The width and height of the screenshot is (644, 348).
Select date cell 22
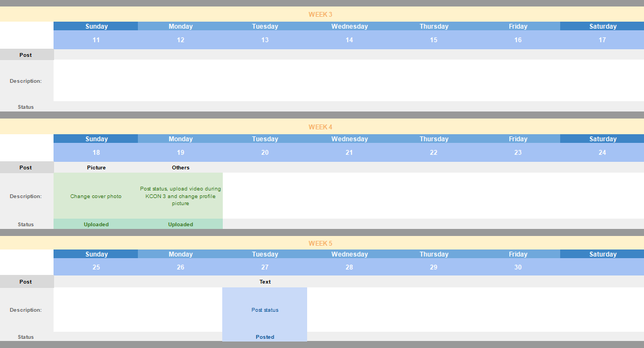click(x=434, y=153)
